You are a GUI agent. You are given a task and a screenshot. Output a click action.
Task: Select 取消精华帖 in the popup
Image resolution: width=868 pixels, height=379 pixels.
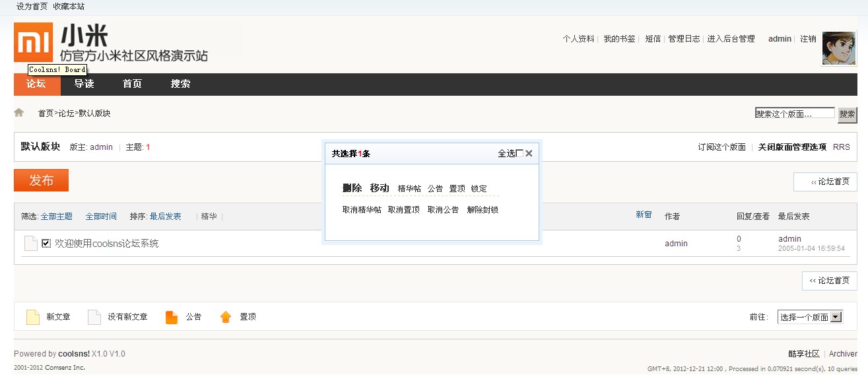362,210
